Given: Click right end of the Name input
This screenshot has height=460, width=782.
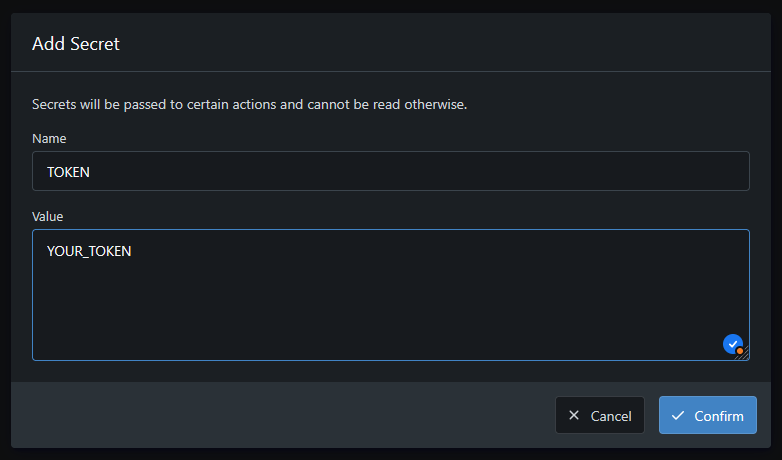Looking at the screenshot, I should (x=730, y=171).
